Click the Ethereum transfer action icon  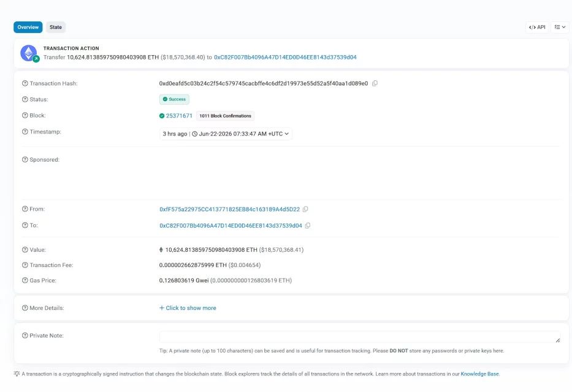click(29, 53)
